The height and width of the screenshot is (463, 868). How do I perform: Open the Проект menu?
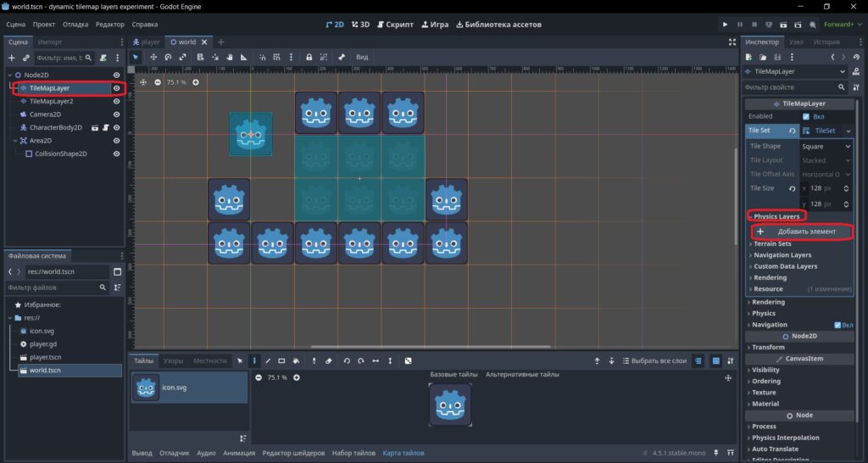(x=44, y=25)
